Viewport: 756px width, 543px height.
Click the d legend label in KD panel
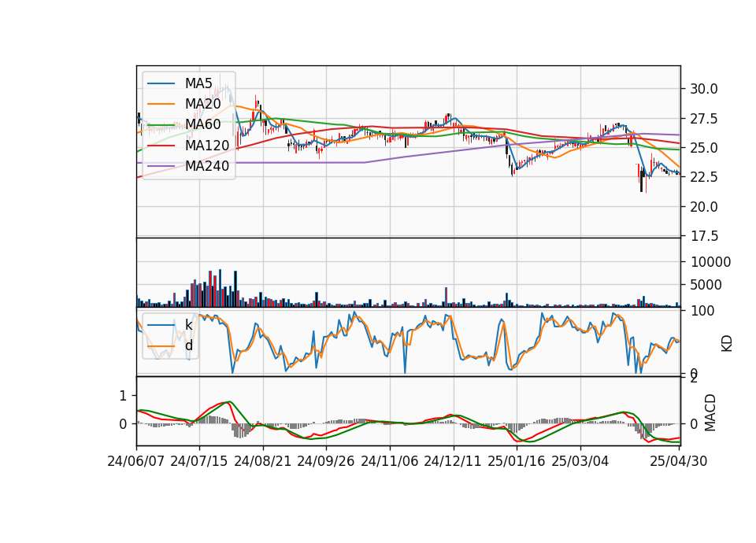click(x=188, y=345)
